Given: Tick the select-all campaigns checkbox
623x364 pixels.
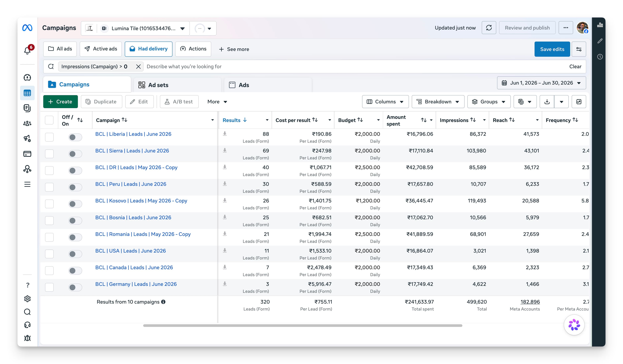Looking at the screenshot, I should (x=49, y=120).
